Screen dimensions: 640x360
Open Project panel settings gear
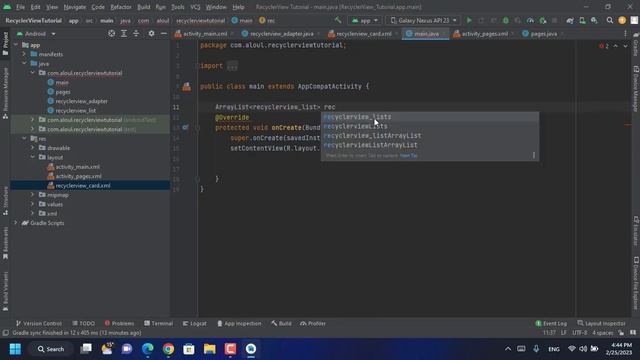[x=151, y=34]
